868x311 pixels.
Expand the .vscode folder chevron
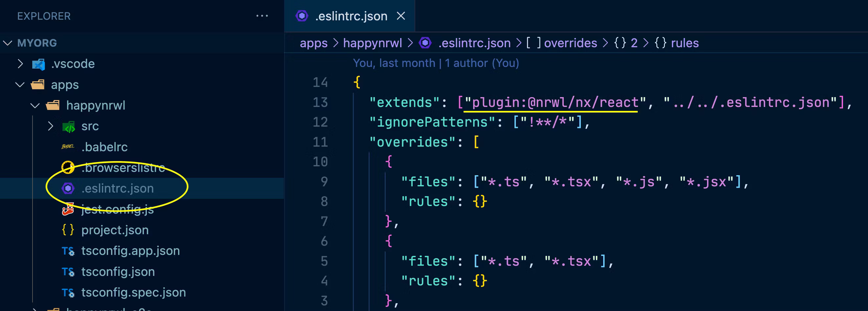click(x=20, y=64)
